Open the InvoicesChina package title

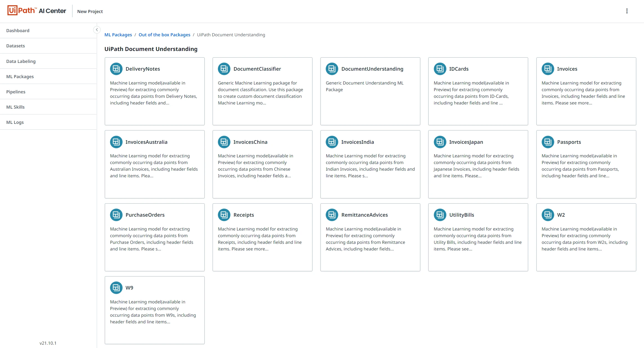click(250, 142)
